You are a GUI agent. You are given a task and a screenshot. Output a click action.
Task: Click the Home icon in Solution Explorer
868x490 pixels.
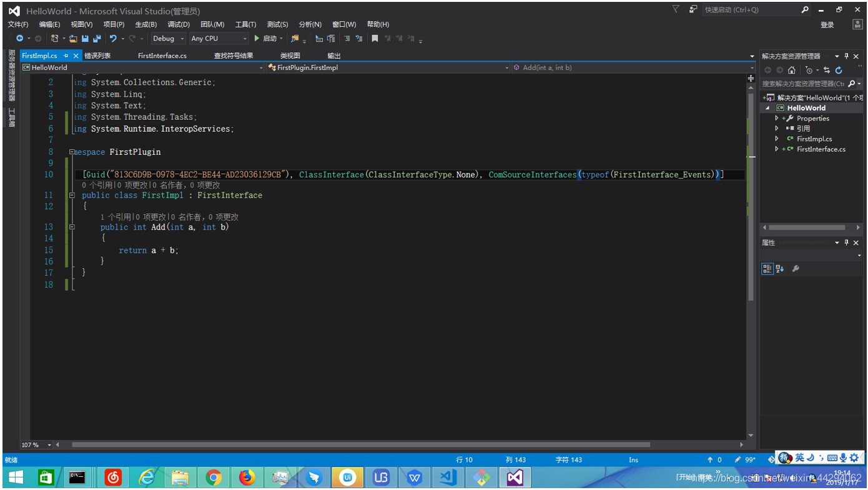point(792,70)
